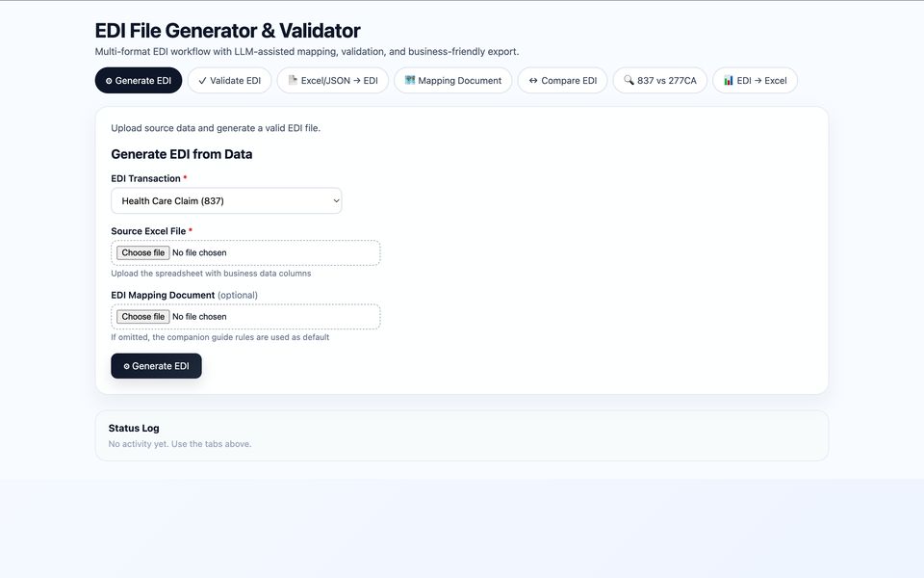Choose file for EDI Mapping Document
The width and height of the screenshot is (924, 578).
pyautogui.click(x=143, y=317)
